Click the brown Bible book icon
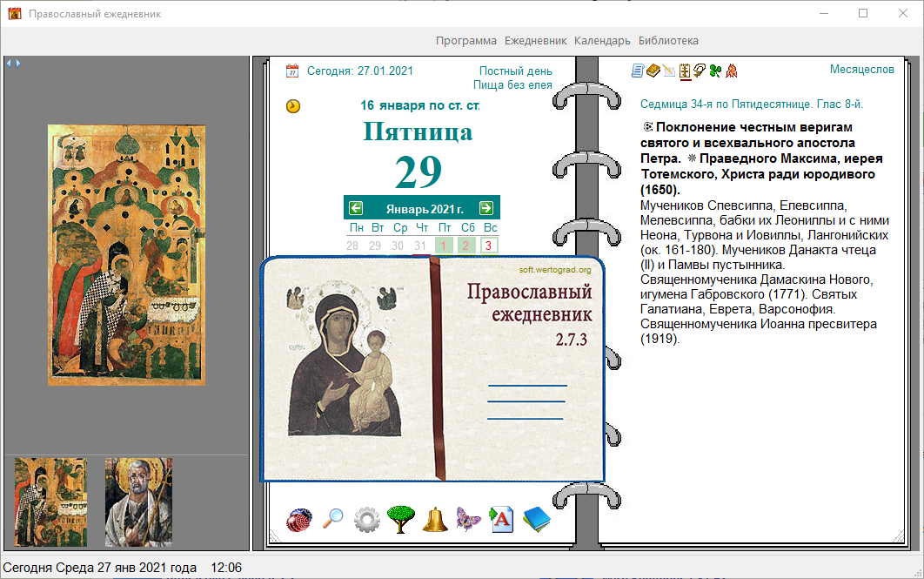 [x=653, y=71]
